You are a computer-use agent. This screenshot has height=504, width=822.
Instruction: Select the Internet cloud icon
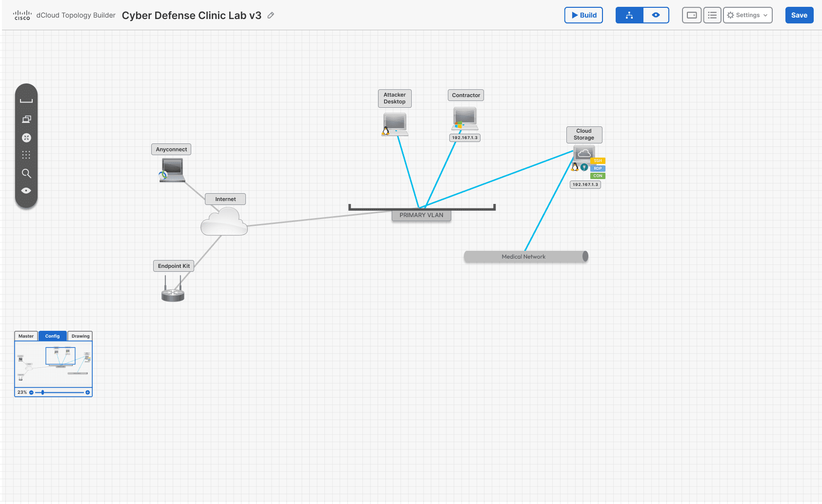point(224,222)
